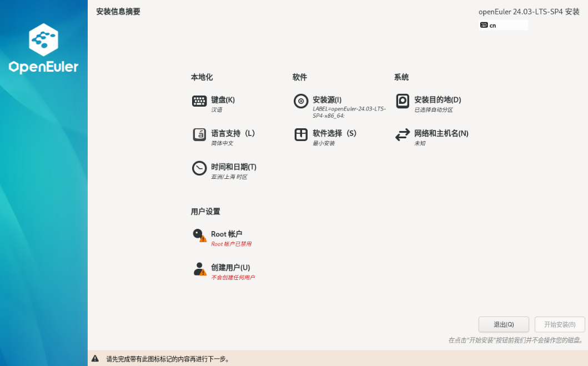The height and width of the screenshot is (366, 588).
Task: Open 创建用户(U) settings
Action: (x=230, y=267)
